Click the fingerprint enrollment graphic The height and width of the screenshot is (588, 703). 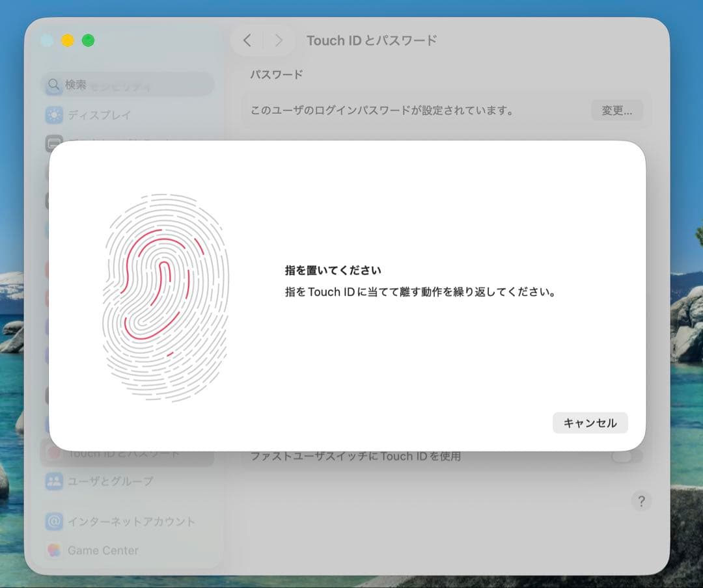tap(165, 297)
